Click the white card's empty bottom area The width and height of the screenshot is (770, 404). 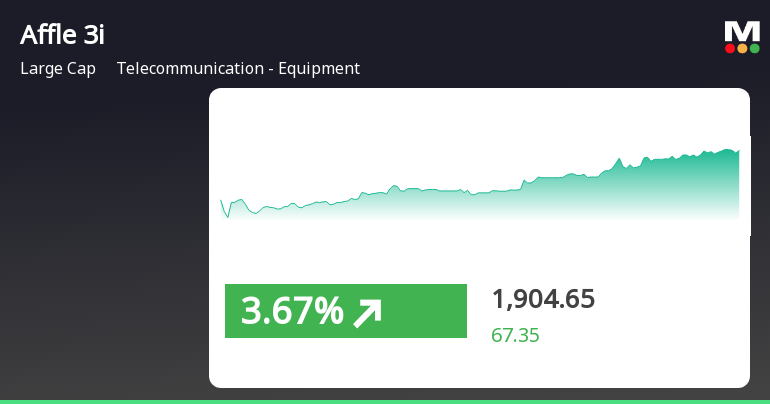479,366
